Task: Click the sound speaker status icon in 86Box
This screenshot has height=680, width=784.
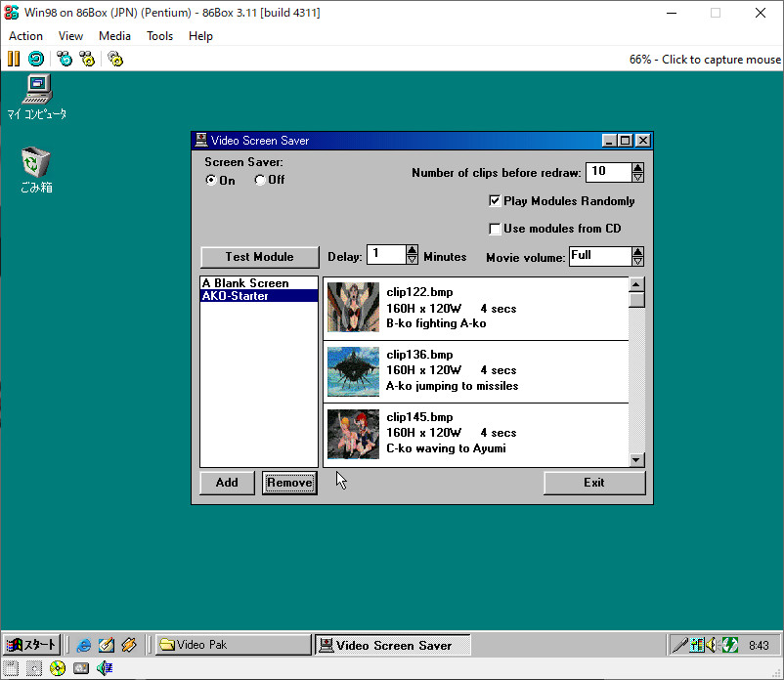Action: click(105, 668)
